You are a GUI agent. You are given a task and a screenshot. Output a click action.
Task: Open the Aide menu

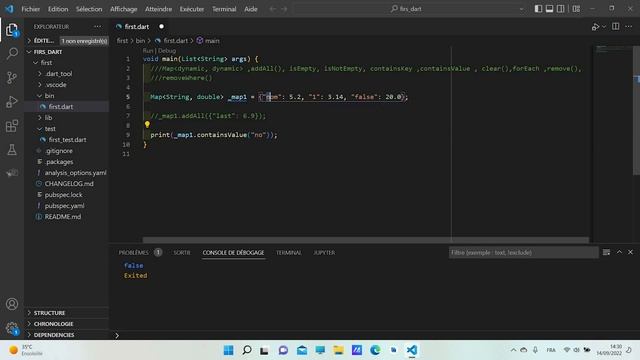(251, 9)
